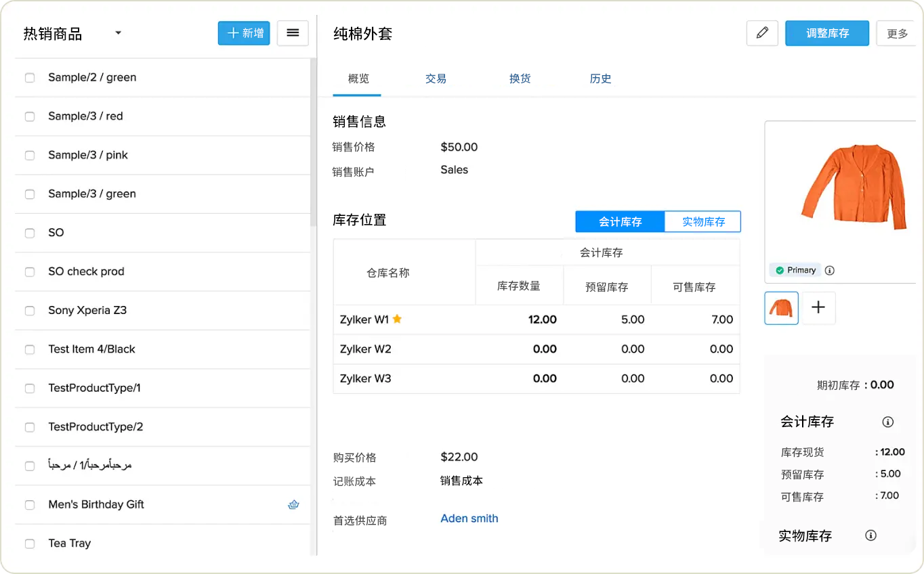924x574 pixels.
Task: Click the info icon next to Primary badge
Action: [829, 270]
